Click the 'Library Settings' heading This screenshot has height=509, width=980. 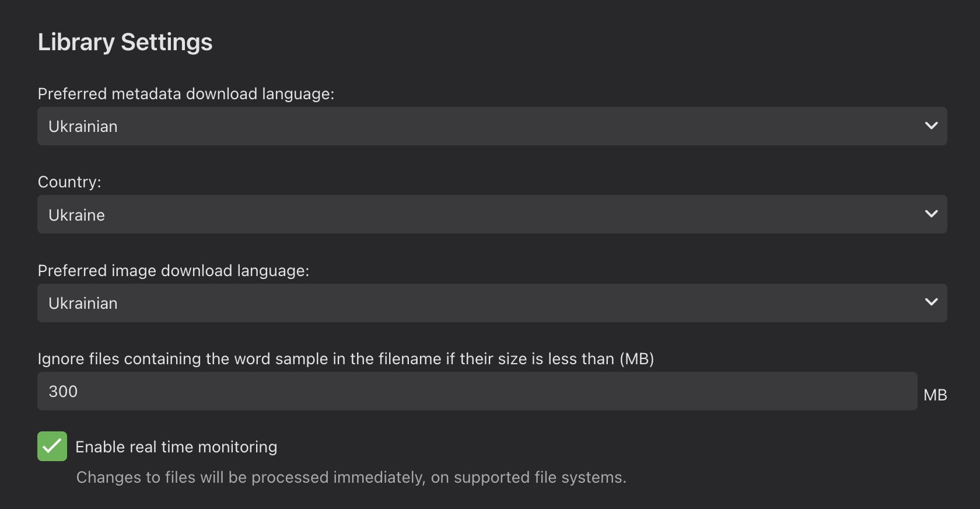(125, 42)
